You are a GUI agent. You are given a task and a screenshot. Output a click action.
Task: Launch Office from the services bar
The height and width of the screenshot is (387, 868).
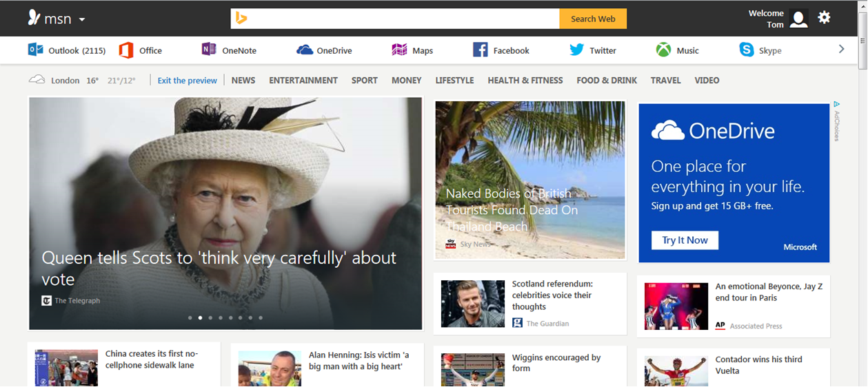126,50
